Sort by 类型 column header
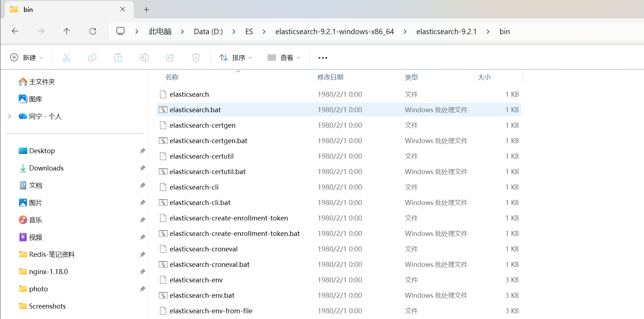 [x=411, y=77]
